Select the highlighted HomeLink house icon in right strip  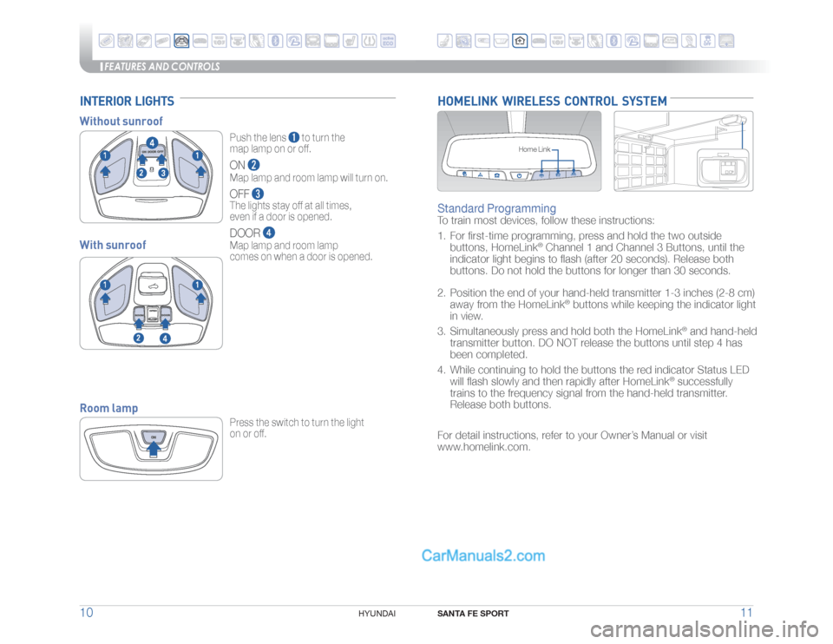(x=520, y=41)
